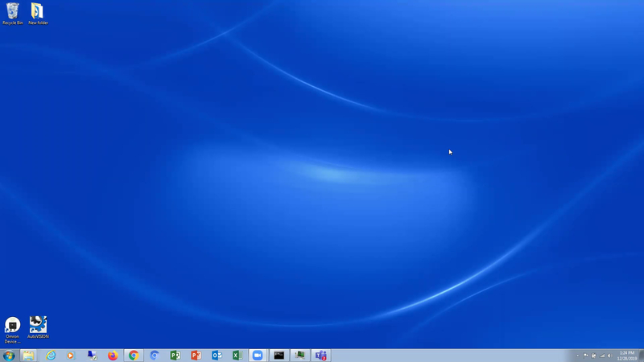Image resolution: width=644 pixels, height=362 pixels.
Task: Open Outlook from the taskbar
Action: point(217,356)
